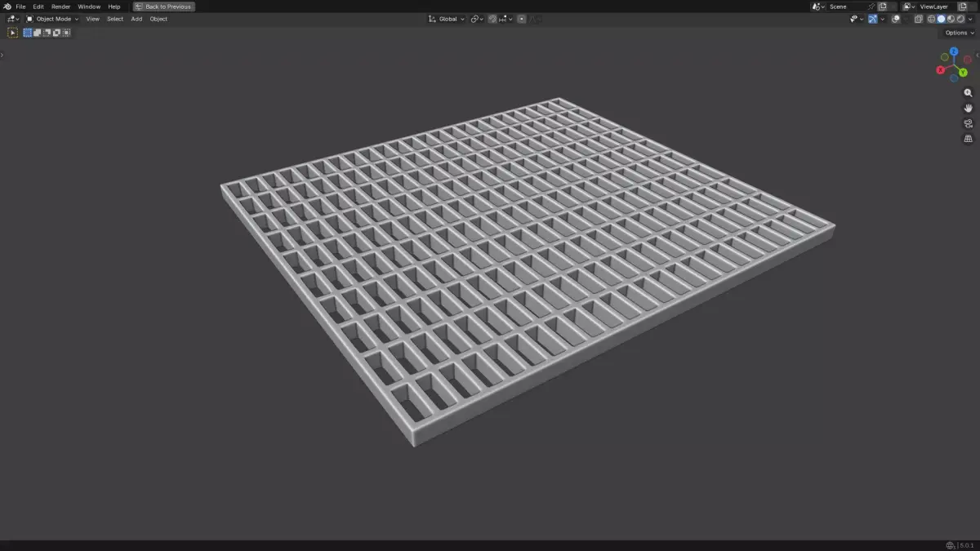Open the editor type selector

point(13,19)
